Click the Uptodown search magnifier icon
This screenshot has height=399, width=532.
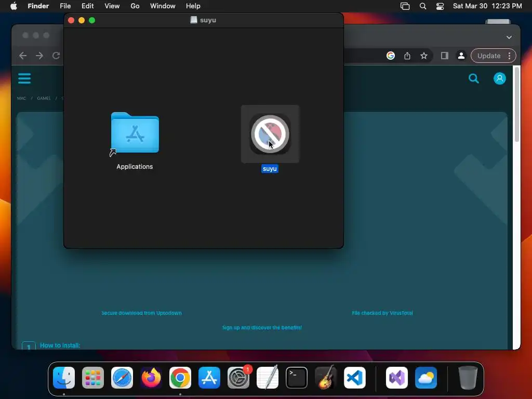tap(474, 79)
